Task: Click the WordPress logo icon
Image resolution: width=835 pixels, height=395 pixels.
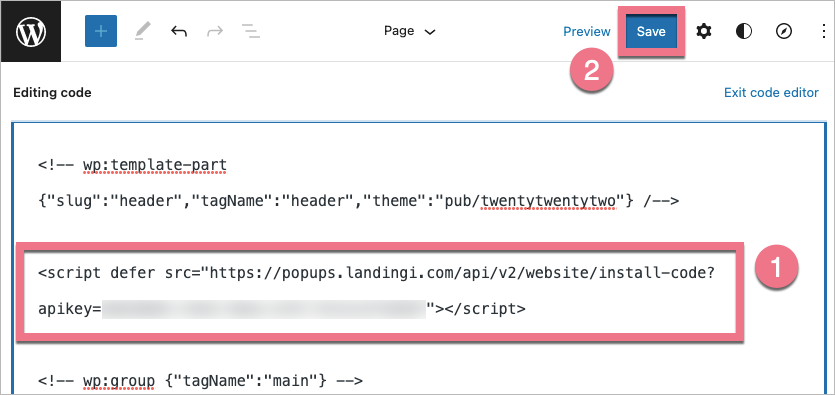Action: coord(31,31)
